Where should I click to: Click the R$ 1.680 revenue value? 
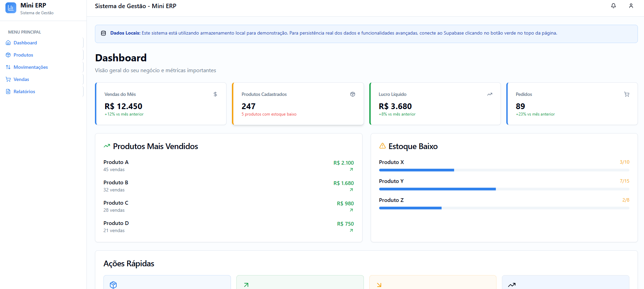click(x=344, y=183)
